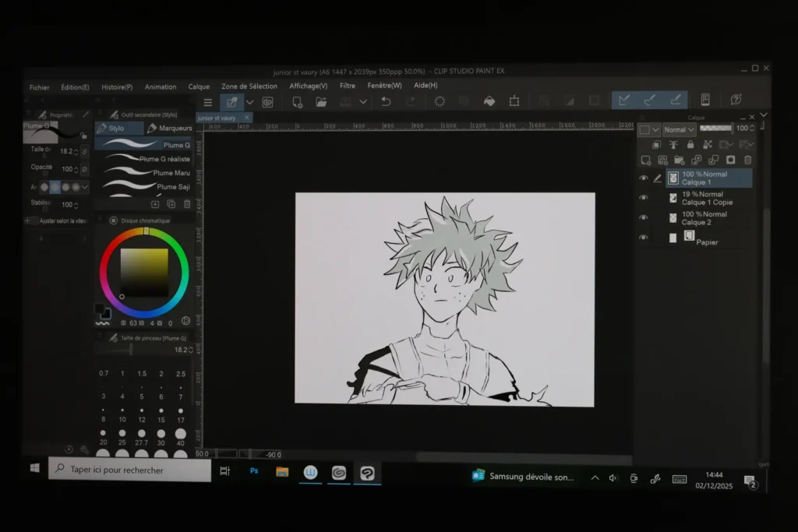Click the 'Taper ici pour rechercher' search box
This screenshot has width=798, height=532.
(130, 470)
